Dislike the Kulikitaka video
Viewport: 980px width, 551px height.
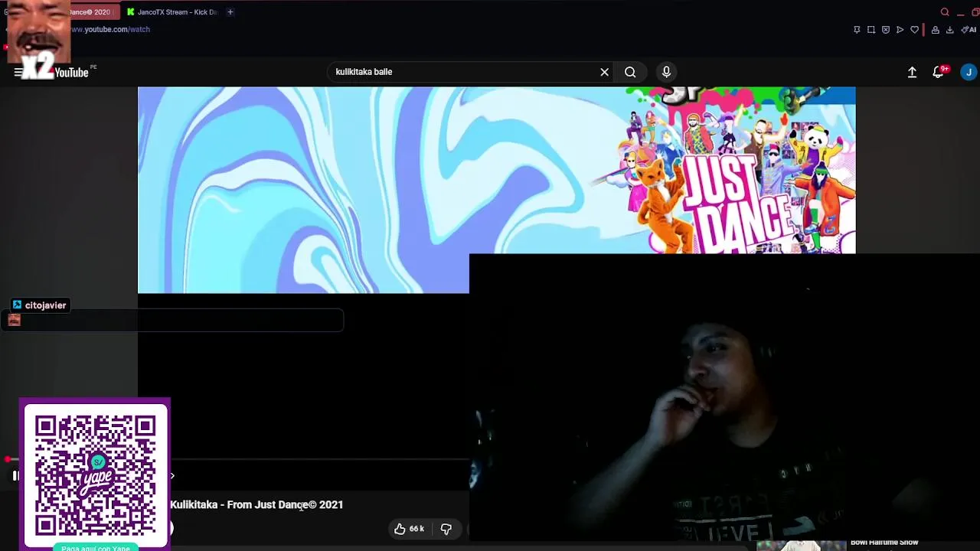(446, 529)
